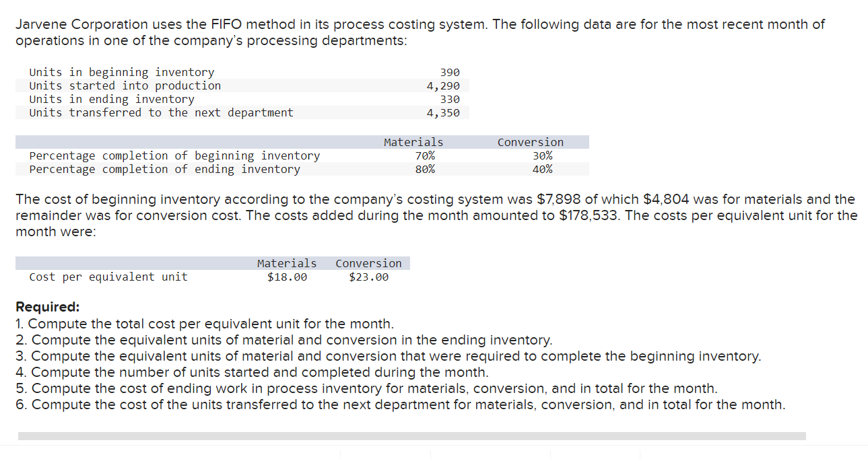Click the 40% ending conversion percentage

542,169
